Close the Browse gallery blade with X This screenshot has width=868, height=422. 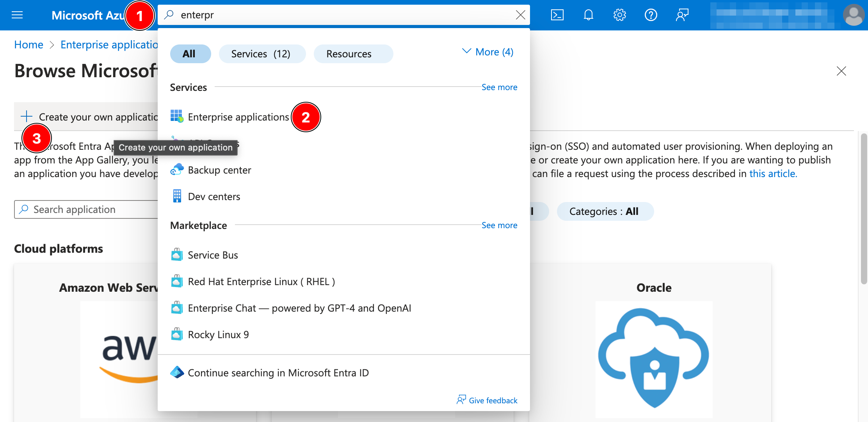pos(841,71)
